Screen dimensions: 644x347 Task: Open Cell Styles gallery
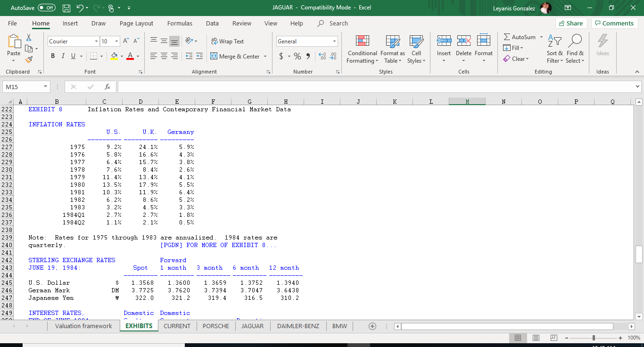pos(416,49)
